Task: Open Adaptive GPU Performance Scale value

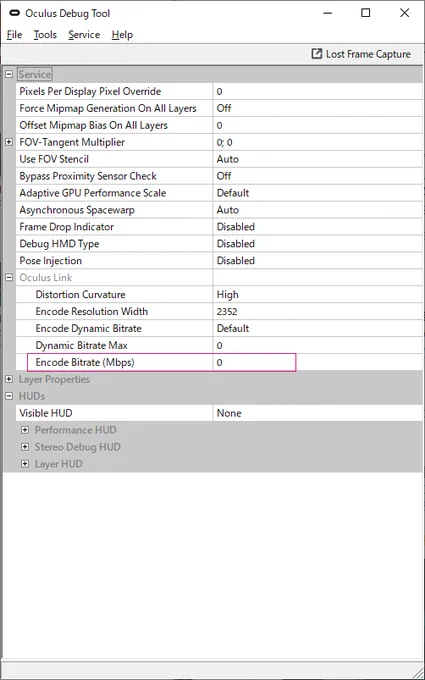Action: click(x=317, y=193)
